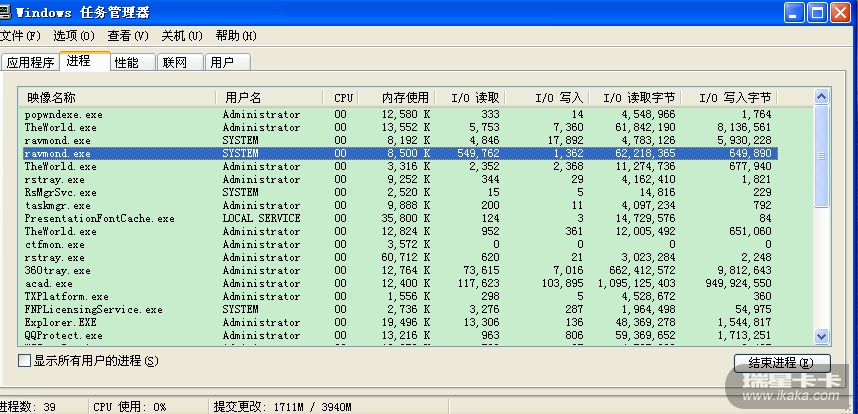Open the 关机(U) menu

tap(182, 36)
